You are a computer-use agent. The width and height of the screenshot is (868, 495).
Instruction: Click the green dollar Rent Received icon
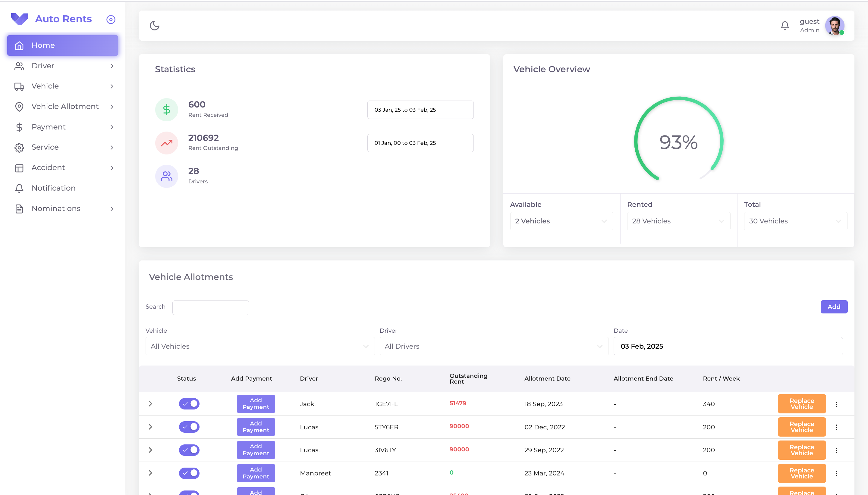coord(166,110)
